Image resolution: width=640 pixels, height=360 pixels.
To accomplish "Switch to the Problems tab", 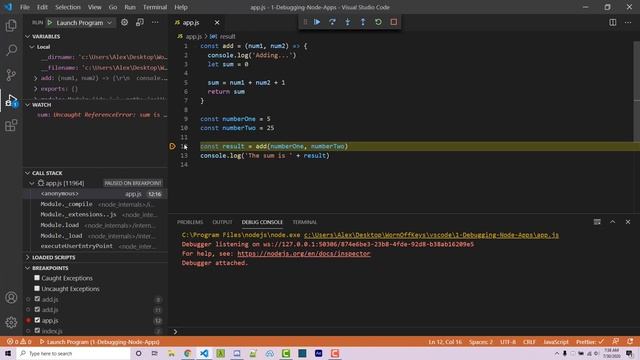I will point(190,222).
